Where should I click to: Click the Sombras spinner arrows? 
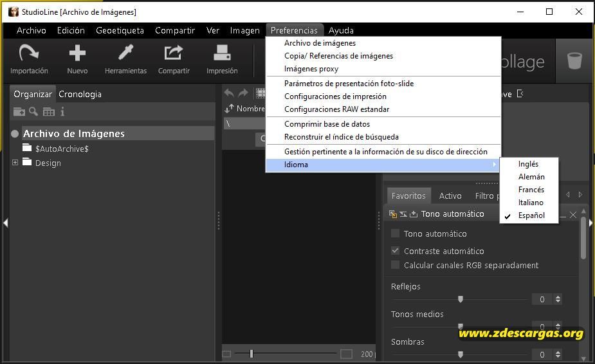coord(558,354)
